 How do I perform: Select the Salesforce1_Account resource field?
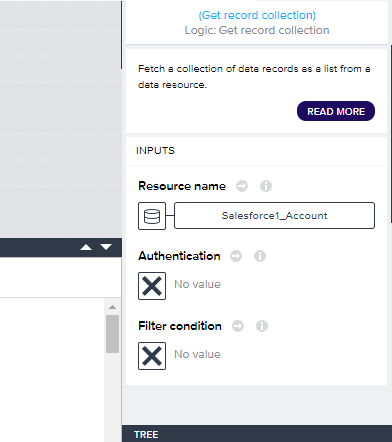274,216
